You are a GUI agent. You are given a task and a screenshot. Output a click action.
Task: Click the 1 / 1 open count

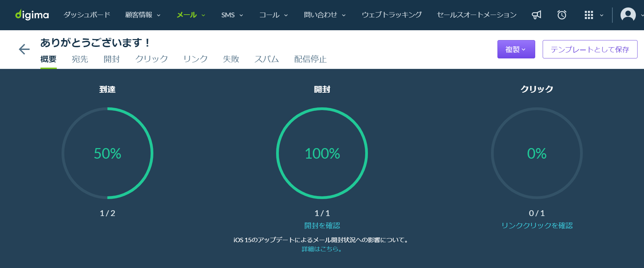[322, 213]
